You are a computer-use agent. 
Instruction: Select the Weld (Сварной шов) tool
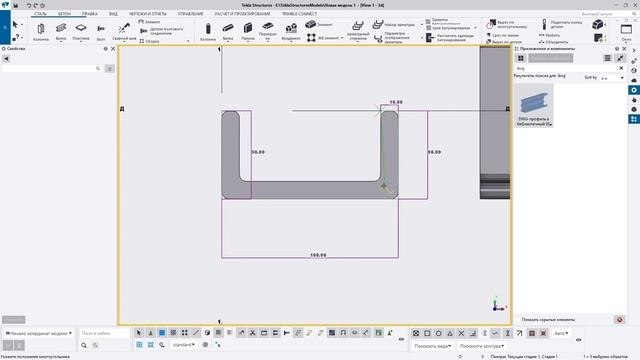(124, 31)
